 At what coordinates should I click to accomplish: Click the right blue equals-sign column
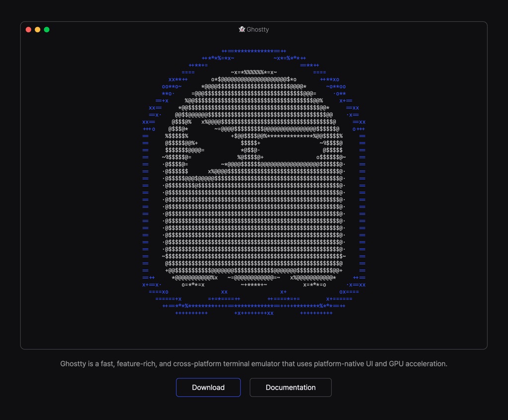362,204
